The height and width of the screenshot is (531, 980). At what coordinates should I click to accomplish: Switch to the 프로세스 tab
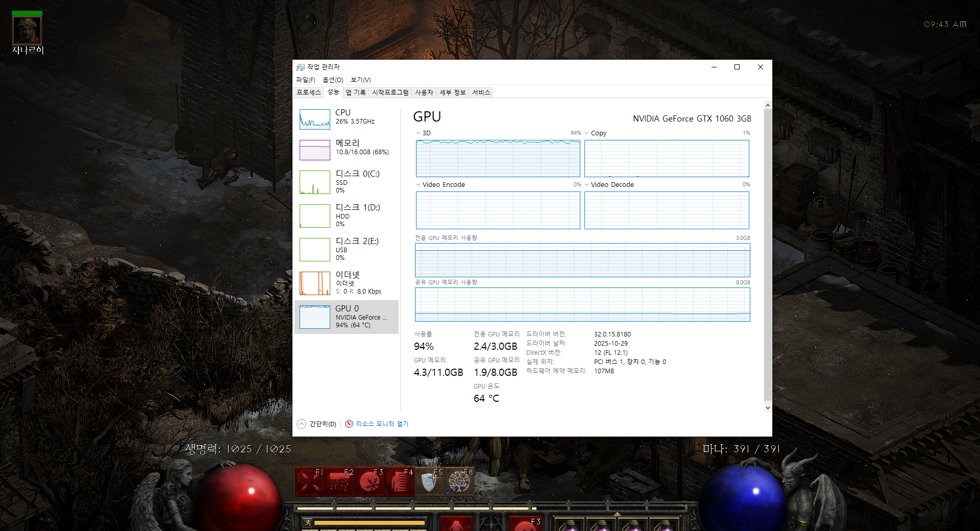309,92
